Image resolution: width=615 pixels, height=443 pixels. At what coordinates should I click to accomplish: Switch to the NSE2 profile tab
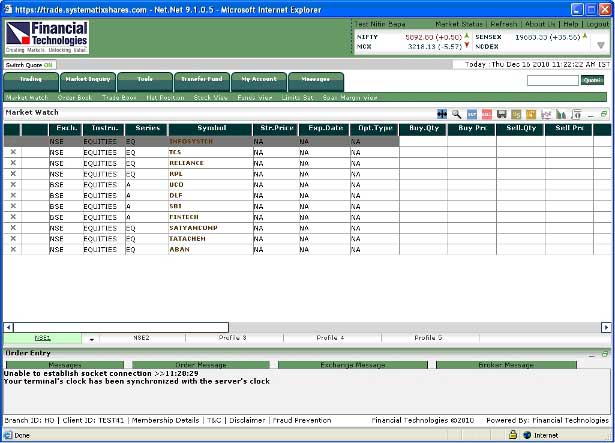click(142, 338)
